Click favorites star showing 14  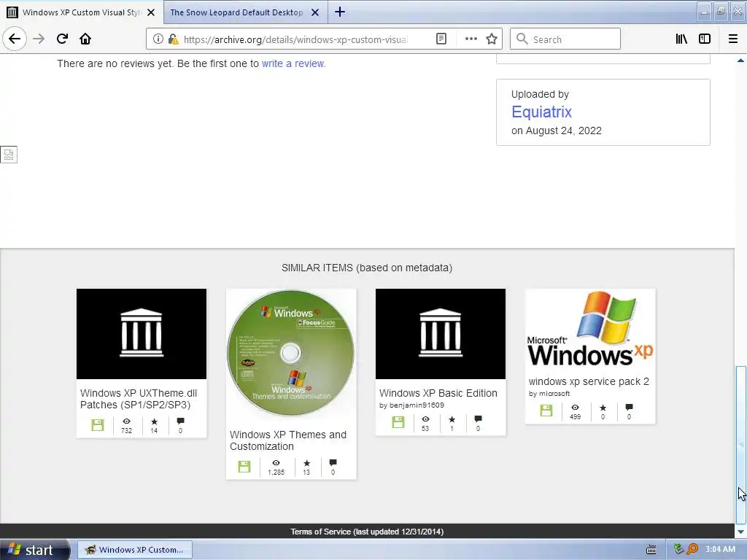pos(154,421)
